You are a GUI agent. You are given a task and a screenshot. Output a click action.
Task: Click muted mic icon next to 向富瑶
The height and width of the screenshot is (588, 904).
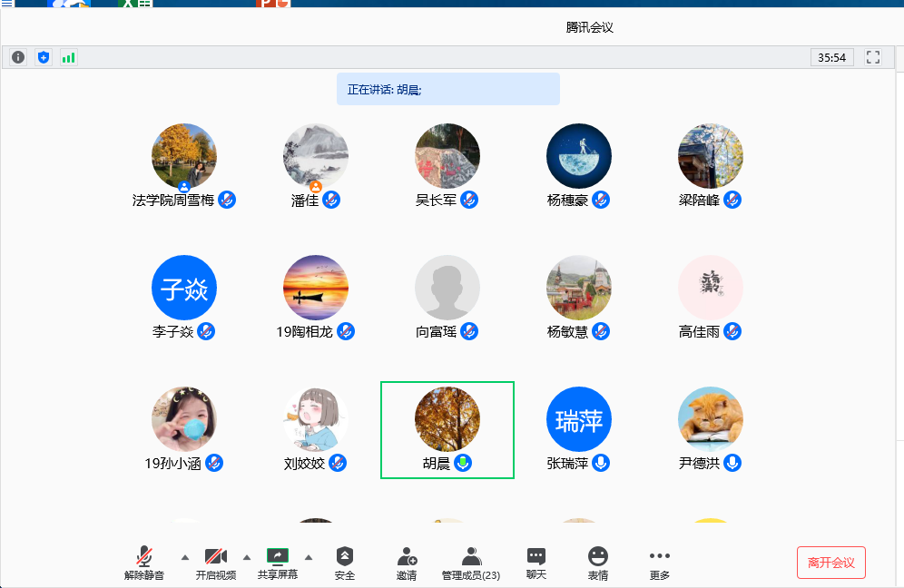(469, 331)
